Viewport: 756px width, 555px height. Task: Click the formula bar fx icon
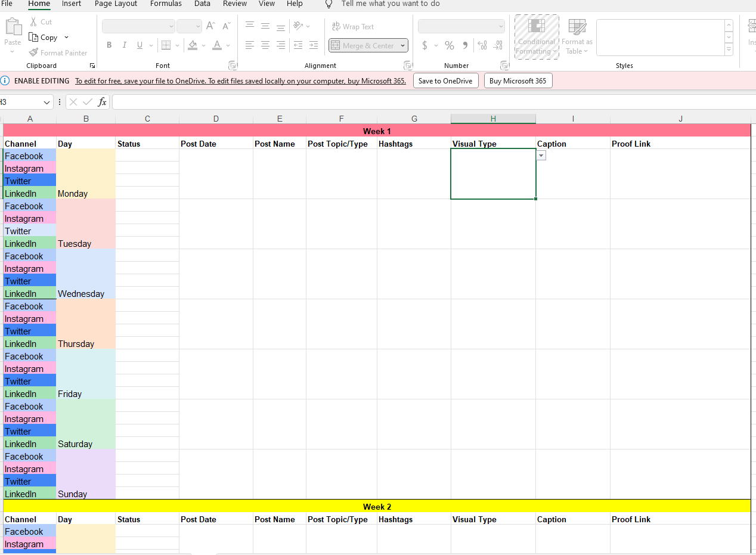102,102
